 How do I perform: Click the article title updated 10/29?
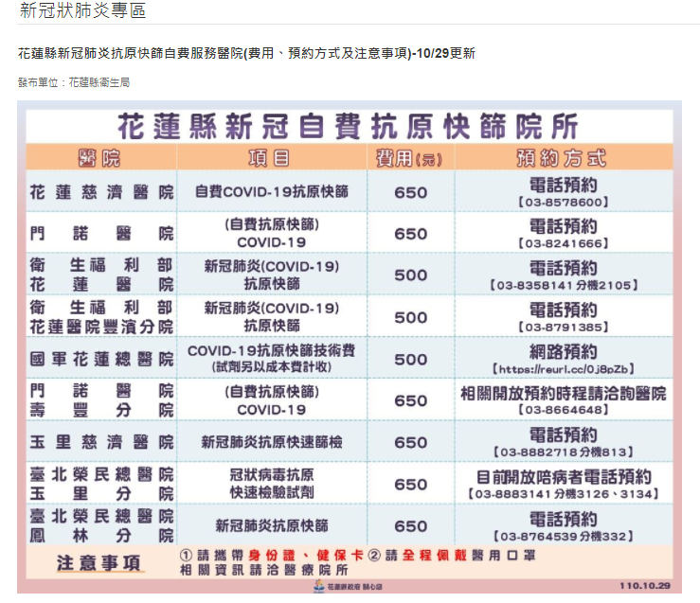coord(245,54)
